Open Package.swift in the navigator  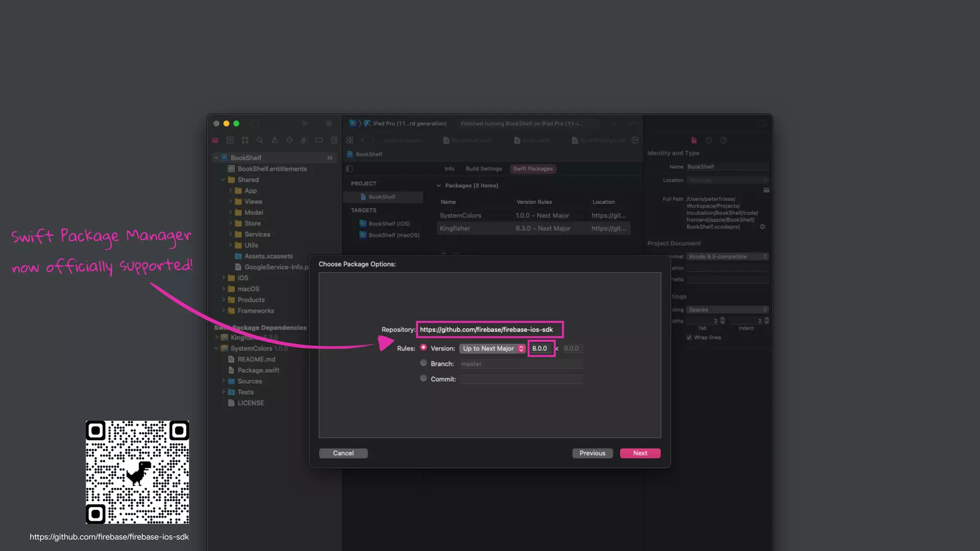click(254, 370)
